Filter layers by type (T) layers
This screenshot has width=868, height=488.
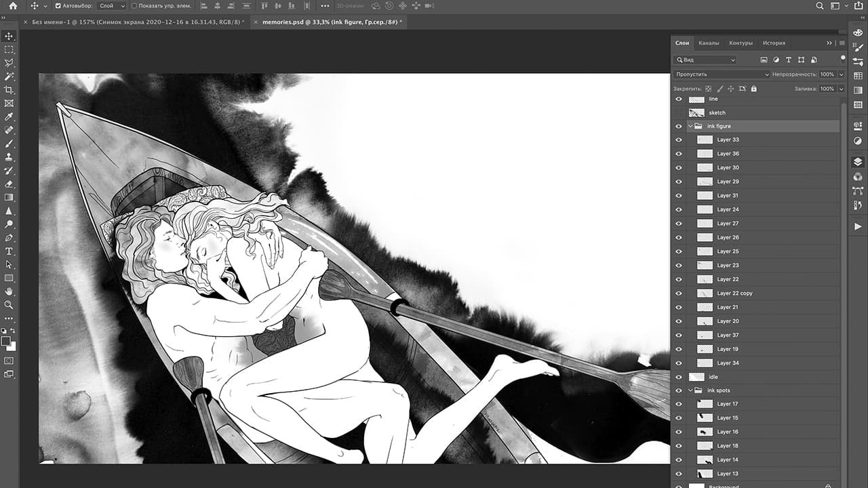point(788,60)
